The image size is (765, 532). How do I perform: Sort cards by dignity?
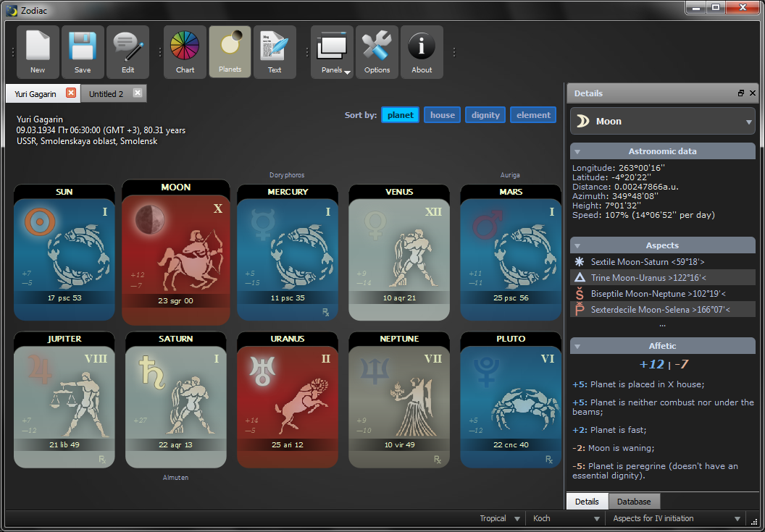point(485,115)
